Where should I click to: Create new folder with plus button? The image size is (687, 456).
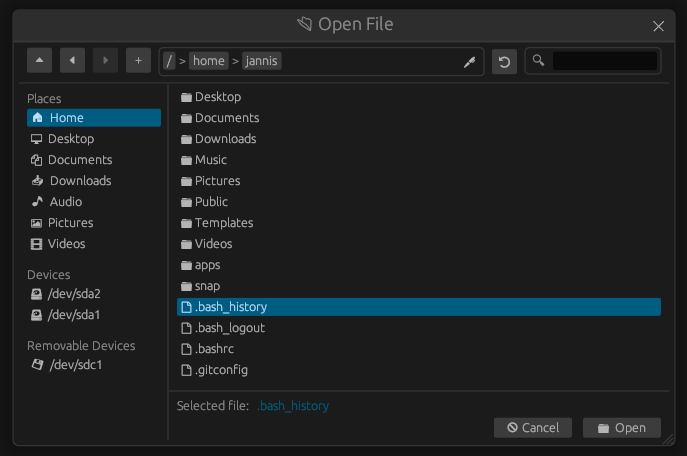pyautogui.click(x=138, y=60)
